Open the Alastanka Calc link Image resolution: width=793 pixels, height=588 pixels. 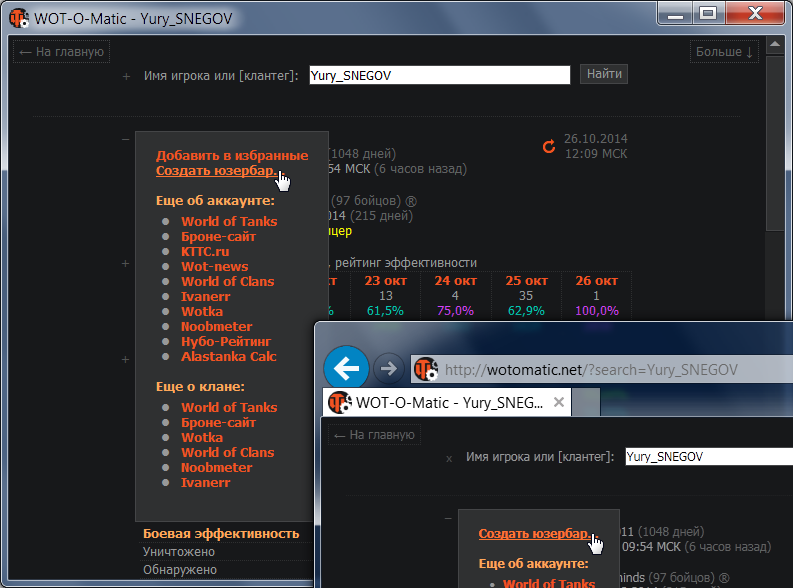point(229,356)
